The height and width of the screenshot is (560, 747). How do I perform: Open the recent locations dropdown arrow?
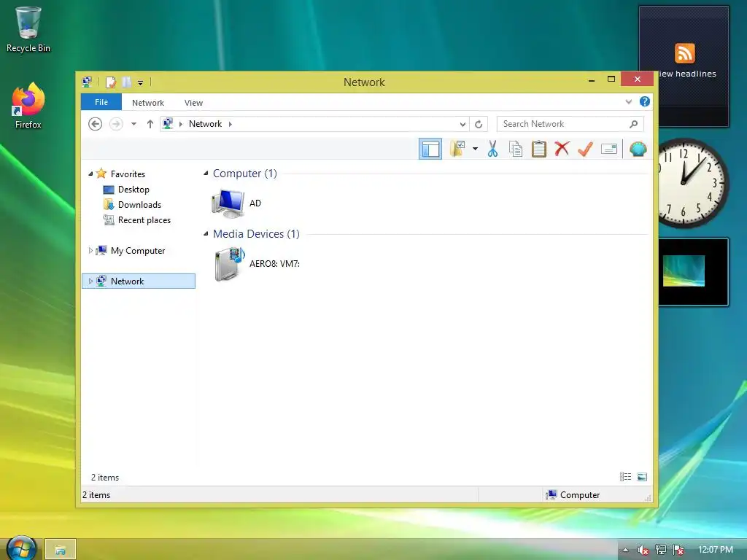[x=134, y=124]
